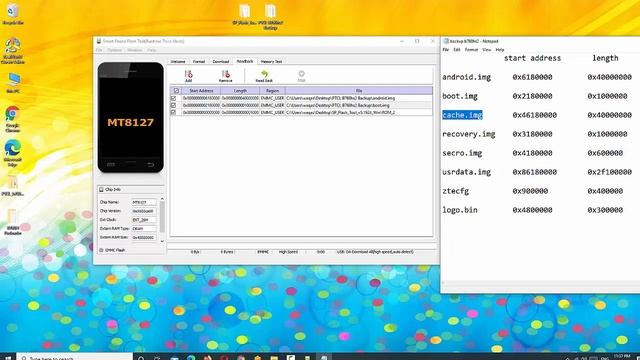Click the disabled Stop icon
The image size is (640, 360).
pos(301,74)
